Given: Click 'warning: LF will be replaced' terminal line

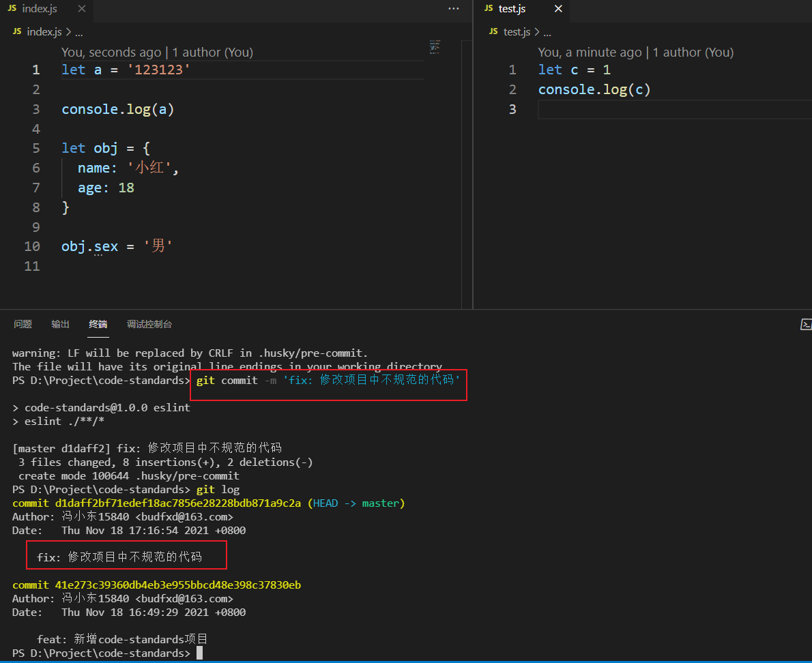Looking at the screenshot, I should click(x=190, y=353).
